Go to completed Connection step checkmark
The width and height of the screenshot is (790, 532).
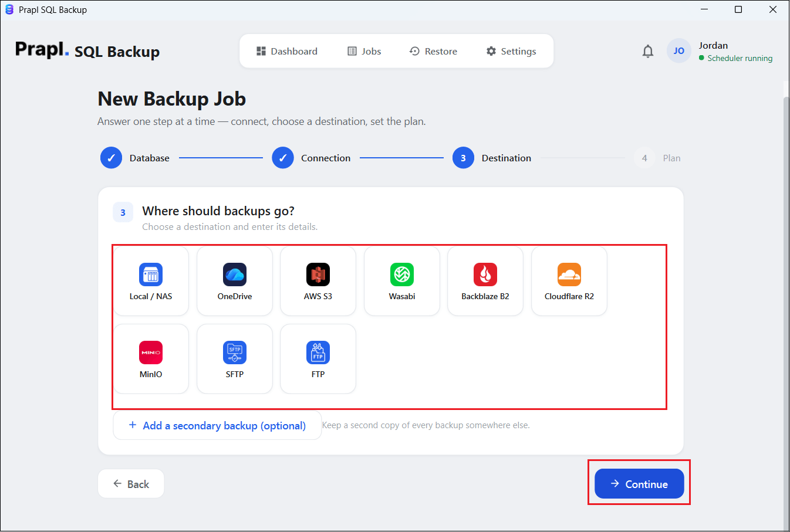(283, 158)
